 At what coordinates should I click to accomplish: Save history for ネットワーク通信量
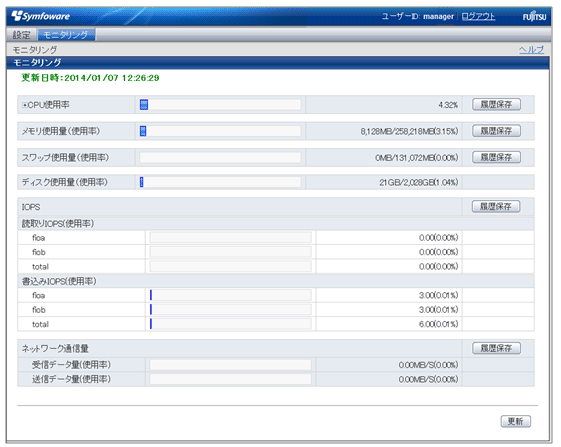click(496, 348)
